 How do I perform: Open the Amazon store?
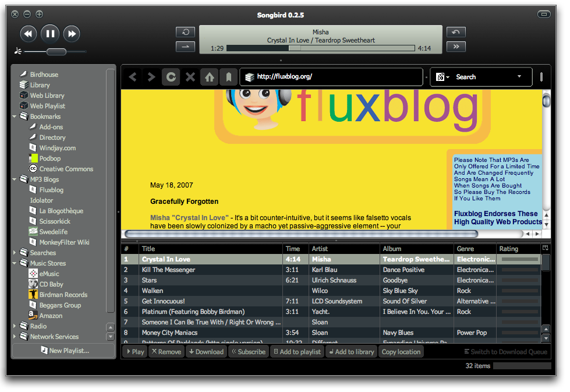(51, 316)
